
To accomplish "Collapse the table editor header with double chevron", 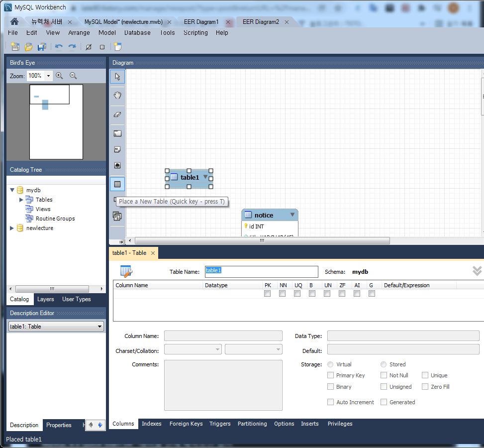I will [x=477, y=271].
